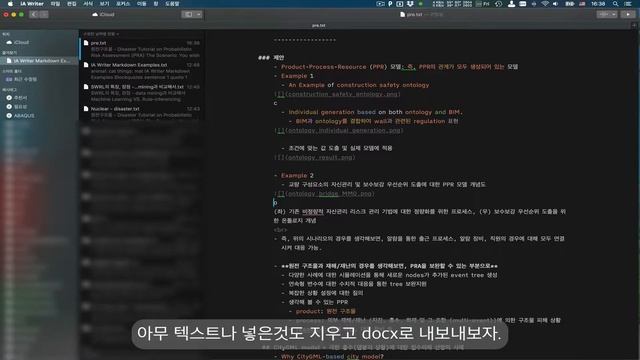Image resolution: width=640 pixels, height=360 pixels.
Task: Open the Dropbox menu bar icon
Action: coord(410,4)
